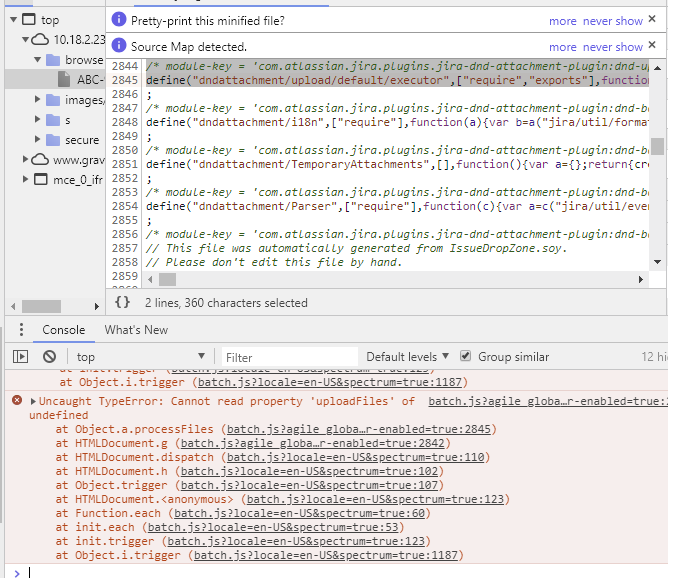Click the browse folder icon

click(x=53, y=60)
